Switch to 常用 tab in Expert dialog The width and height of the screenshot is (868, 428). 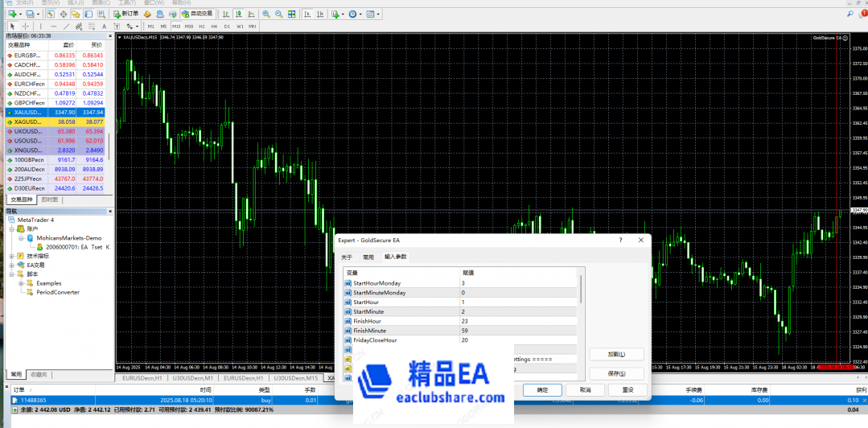point(368,257)
